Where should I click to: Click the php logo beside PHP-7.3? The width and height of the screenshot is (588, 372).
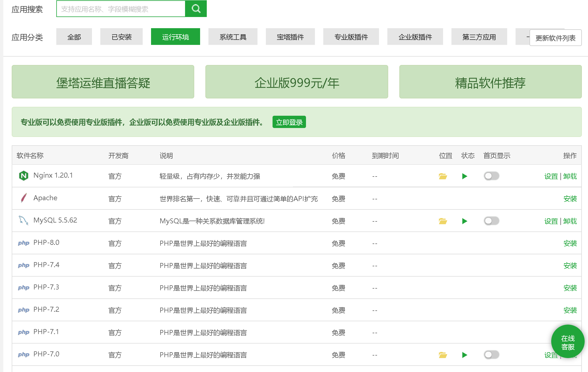[x=24, y=288]
